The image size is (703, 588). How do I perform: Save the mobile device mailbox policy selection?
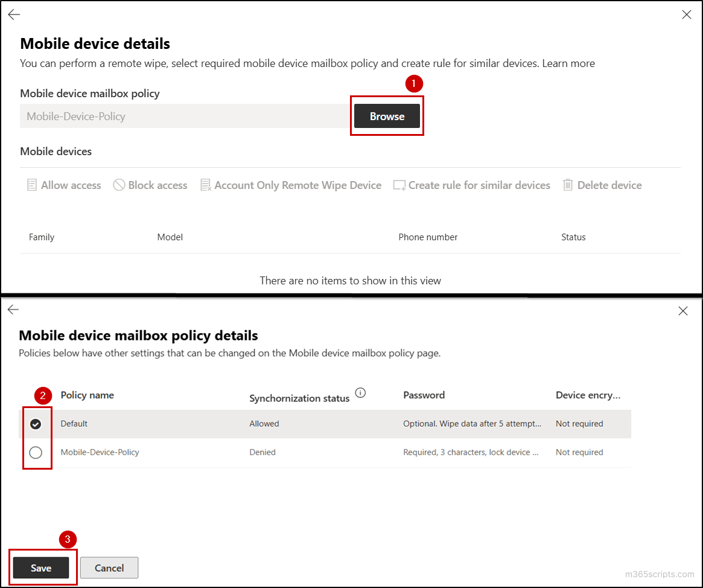pyautogui.click(x=41, y=567)
